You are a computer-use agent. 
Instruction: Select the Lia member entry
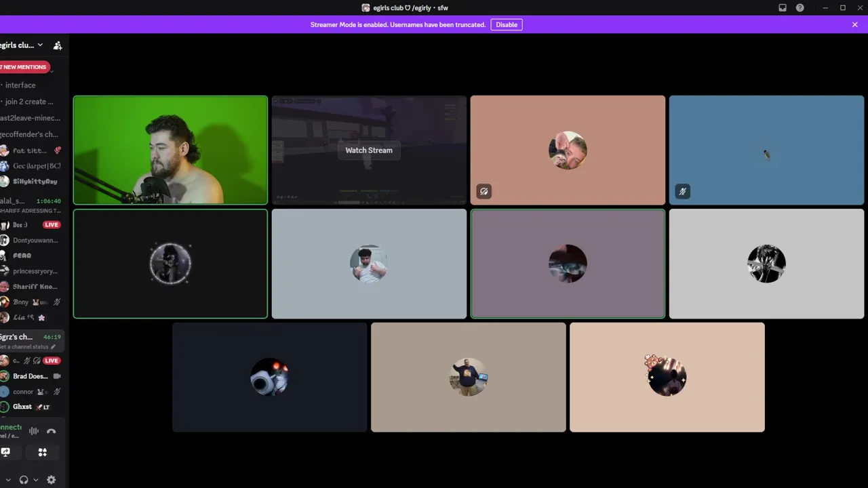(x=32, y=317)
